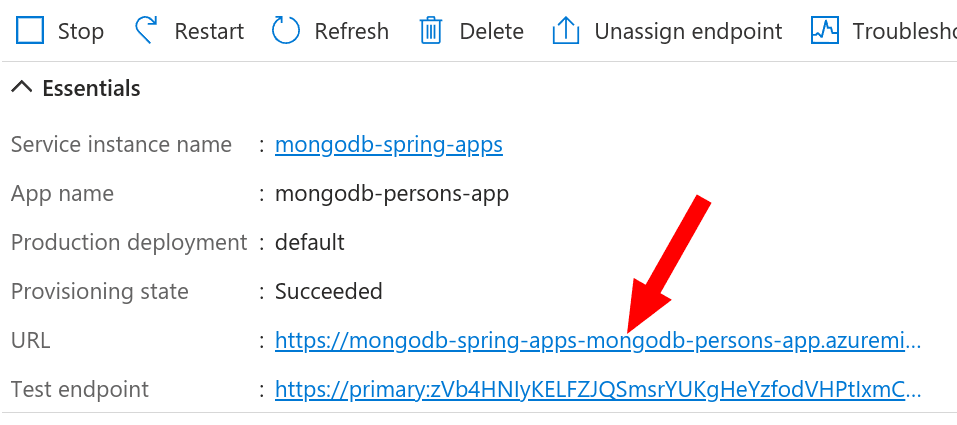The width and height of the screenshot is (957, 425).
Task: Open the app URL link
Action: tap(597, 341)
